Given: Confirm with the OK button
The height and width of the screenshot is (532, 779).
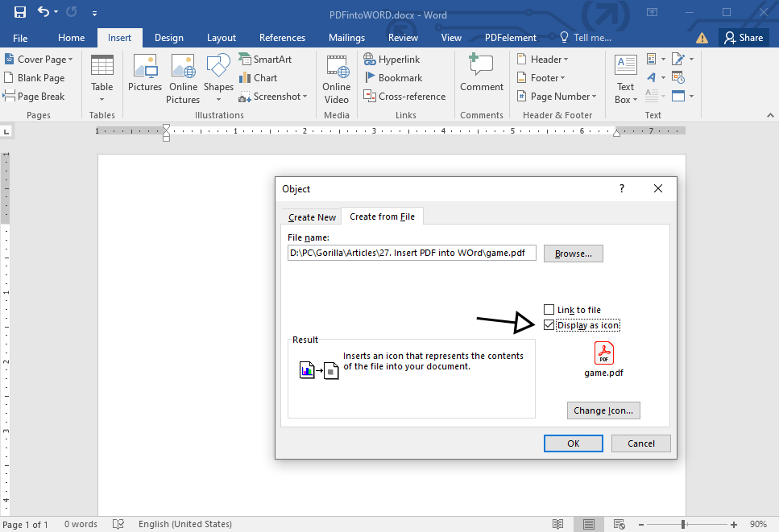Looking at the screenshot, I should click(x=573, y=443).
